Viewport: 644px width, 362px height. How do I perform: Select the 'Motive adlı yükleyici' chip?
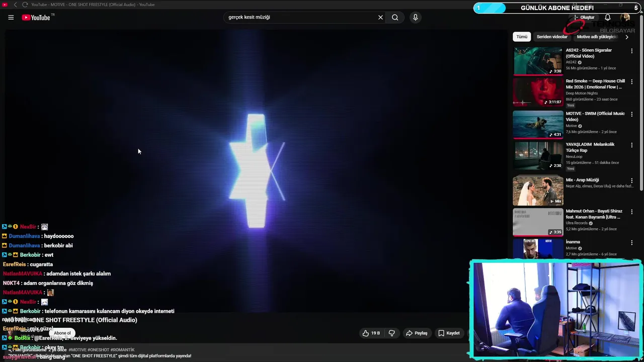tap(597, 37)
